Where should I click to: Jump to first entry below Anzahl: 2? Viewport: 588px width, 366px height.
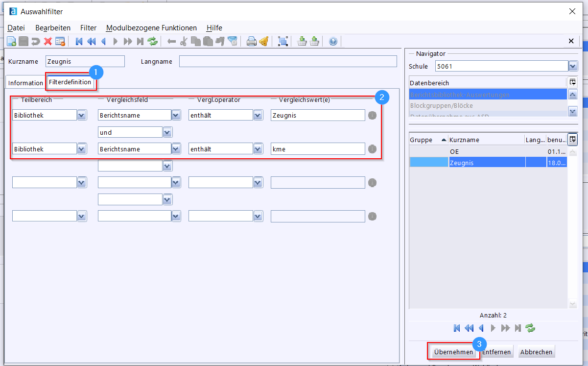click(x=456, y=328)
